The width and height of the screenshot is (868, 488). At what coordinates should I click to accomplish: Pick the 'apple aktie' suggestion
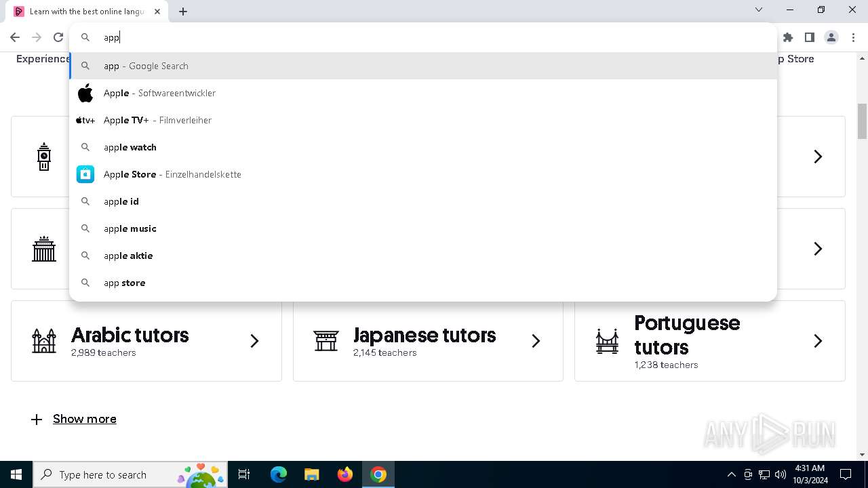click(423, 256)
